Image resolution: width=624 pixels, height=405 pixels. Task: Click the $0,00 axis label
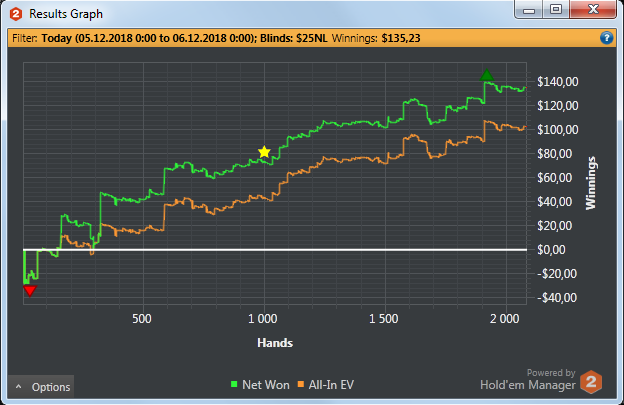click(551, 250)
